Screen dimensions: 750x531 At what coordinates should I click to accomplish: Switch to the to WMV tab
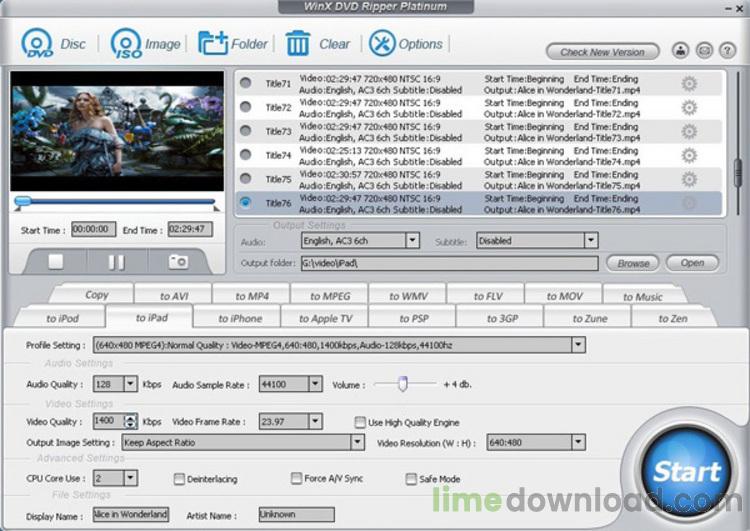(408, 296)
